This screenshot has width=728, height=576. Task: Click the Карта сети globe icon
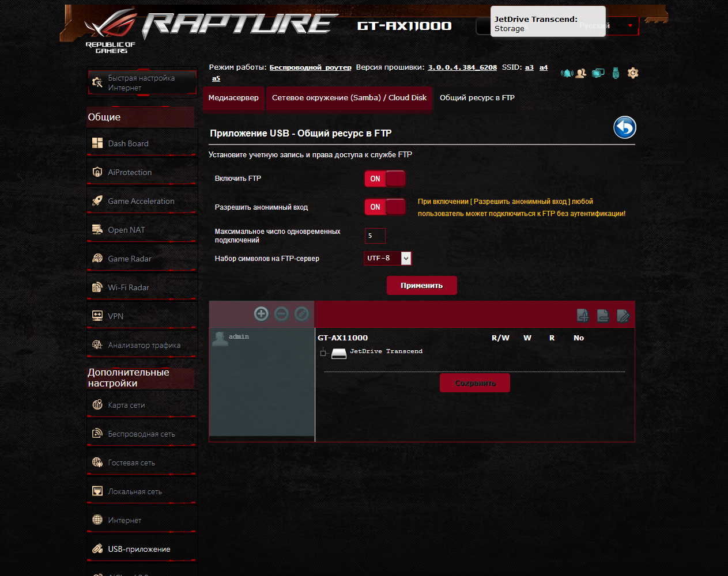(97, 405)
